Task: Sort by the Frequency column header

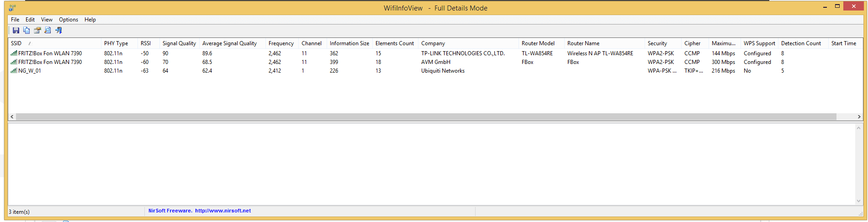Action: coord(282,43)
